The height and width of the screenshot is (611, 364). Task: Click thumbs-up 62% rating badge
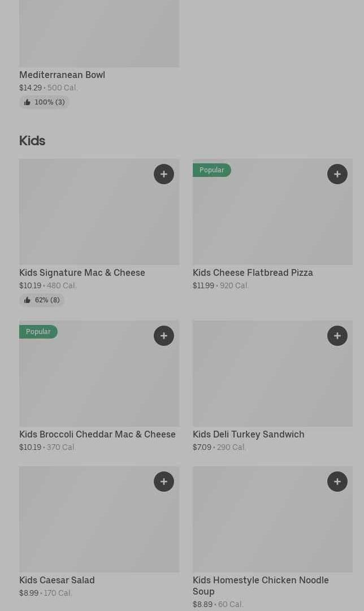coord(42,300)
